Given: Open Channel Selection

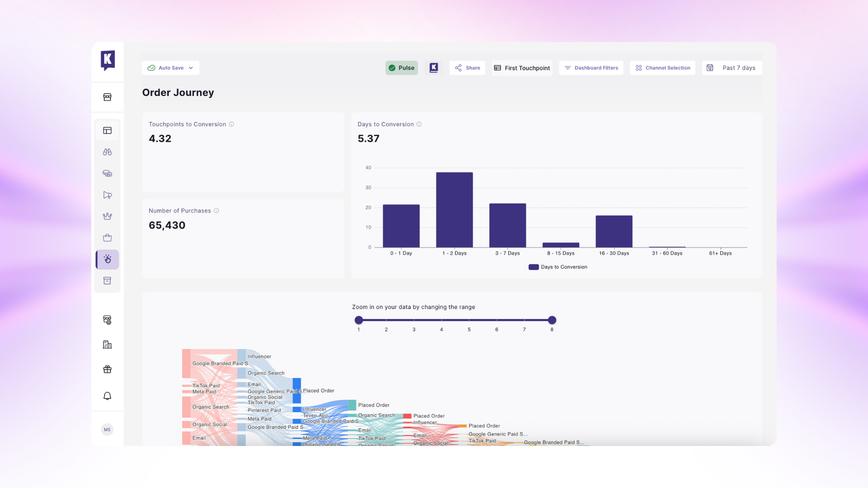Looking at the screenshot, I should coord(663,68).
